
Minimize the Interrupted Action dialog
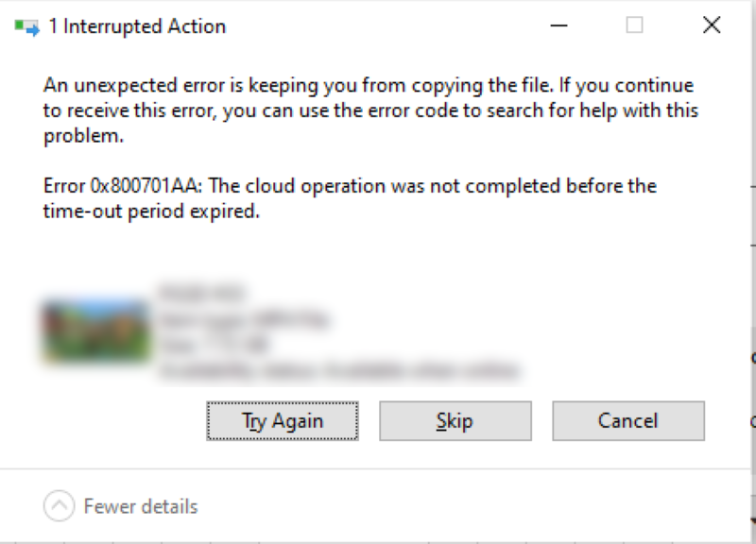pyautogui.click(x=558, y=25)
